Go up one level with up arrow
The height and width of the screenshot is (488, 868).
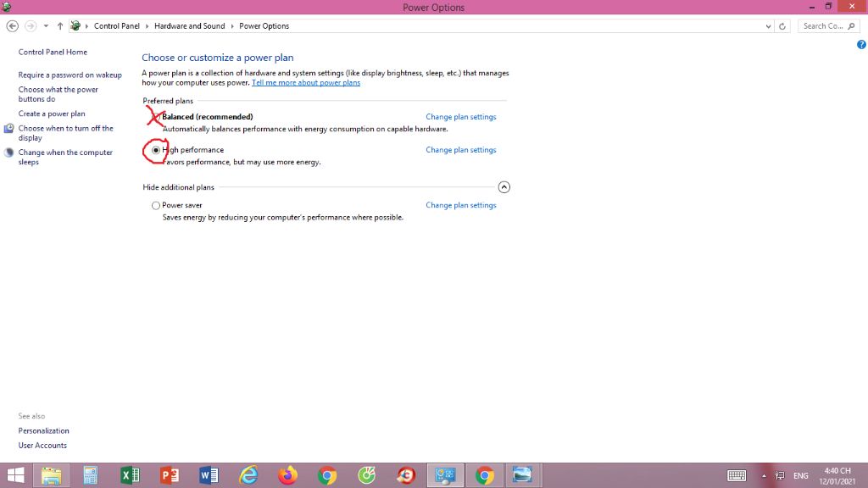[x=60, y=26]
